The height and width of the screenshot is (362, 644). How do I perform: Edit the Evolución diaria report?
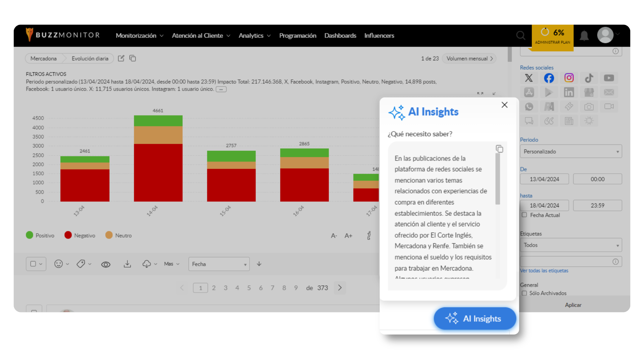tap(121, 58)
